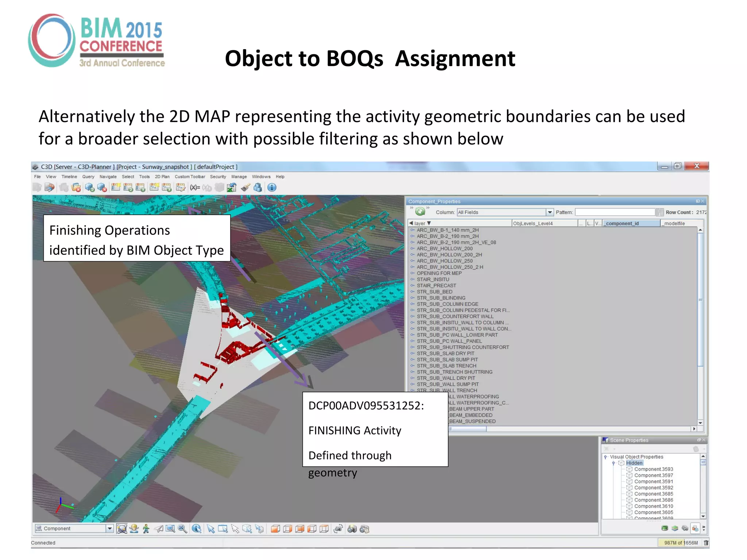Click the Gantt timeline play icon

[167, 187]
